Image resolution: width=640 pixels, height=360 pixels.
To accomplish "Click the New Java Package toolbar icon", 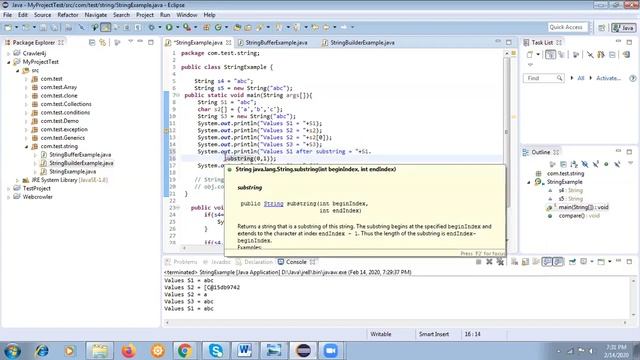I will click(207, 27).
